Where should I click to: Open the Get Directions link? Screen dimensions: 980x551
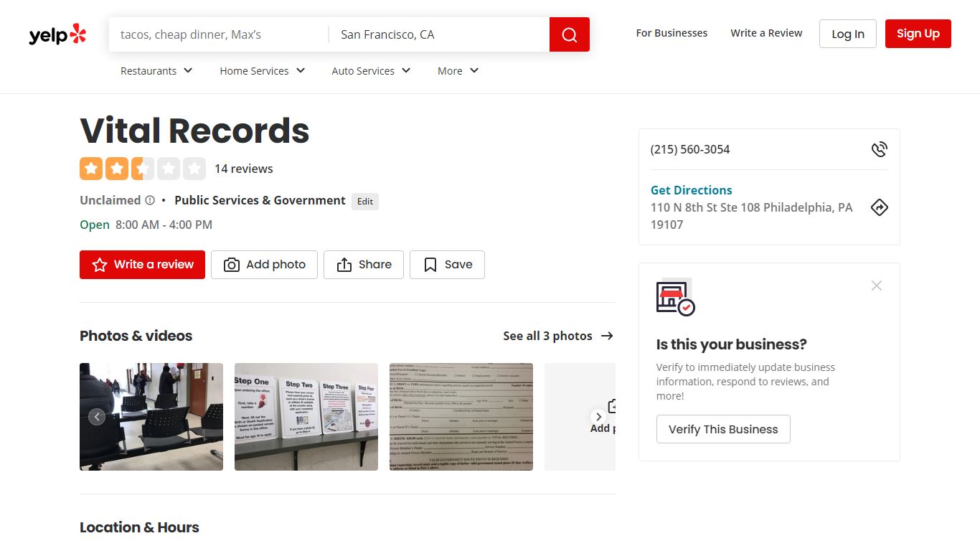pyautogui.click(x=691, y=190)
